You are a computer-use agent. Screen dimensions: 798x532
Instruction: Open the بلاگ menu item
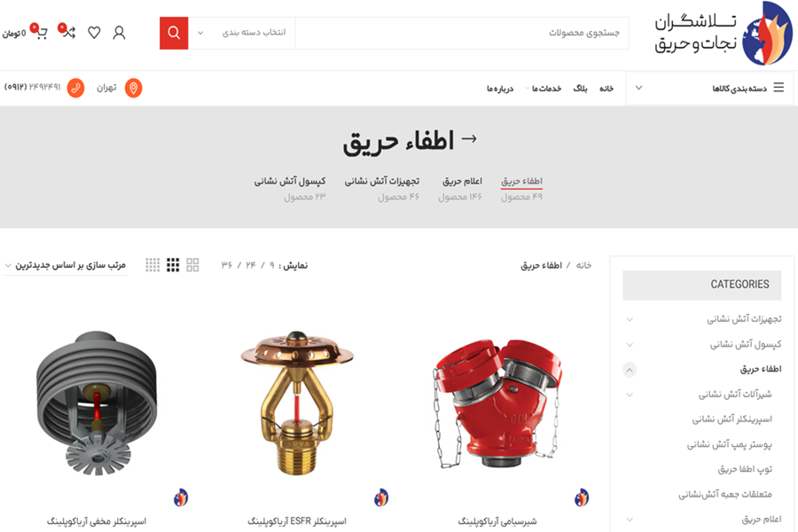pos(580,89)
